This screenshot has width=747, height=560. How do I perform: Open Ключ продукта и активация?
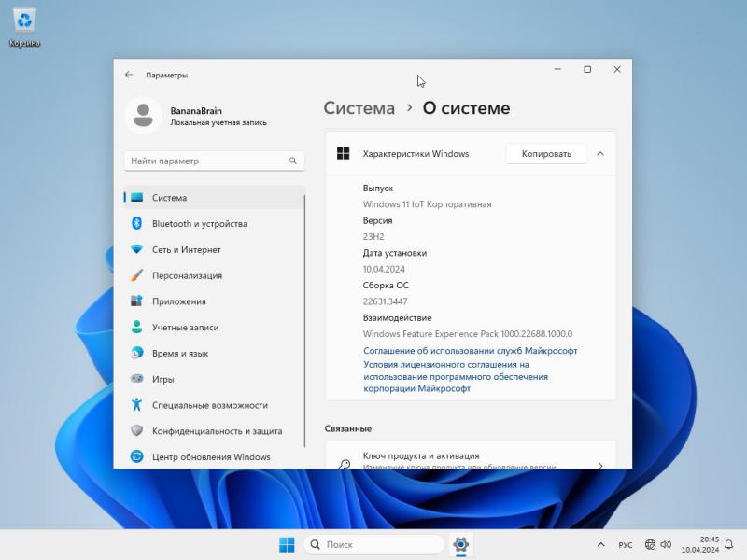coord(471,455)
